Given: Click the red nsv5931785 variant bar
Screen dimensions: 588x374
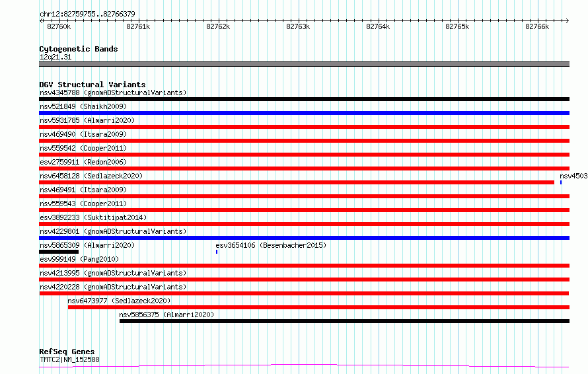Looking at the screenshot, I should 304,127.
